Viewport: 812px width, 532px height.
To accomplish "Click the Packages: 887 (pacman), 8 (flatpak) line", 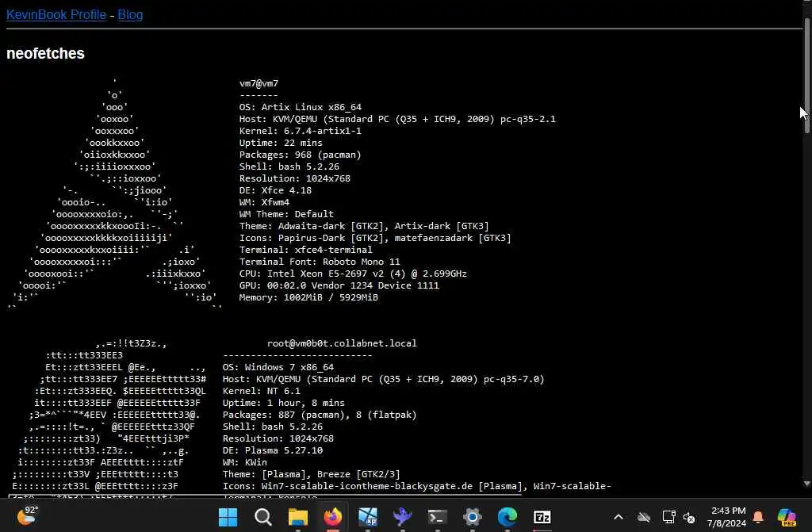I will (x=320, y=415).
